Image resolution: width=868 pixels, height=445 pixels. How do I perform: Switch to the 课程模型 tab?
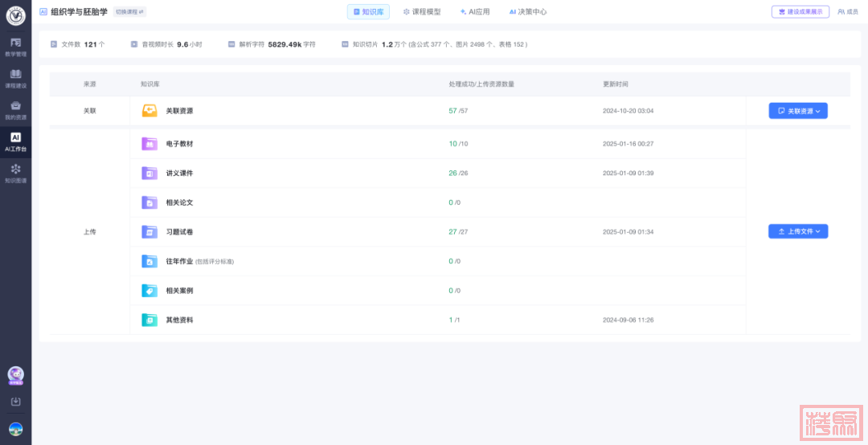(422, 12)
